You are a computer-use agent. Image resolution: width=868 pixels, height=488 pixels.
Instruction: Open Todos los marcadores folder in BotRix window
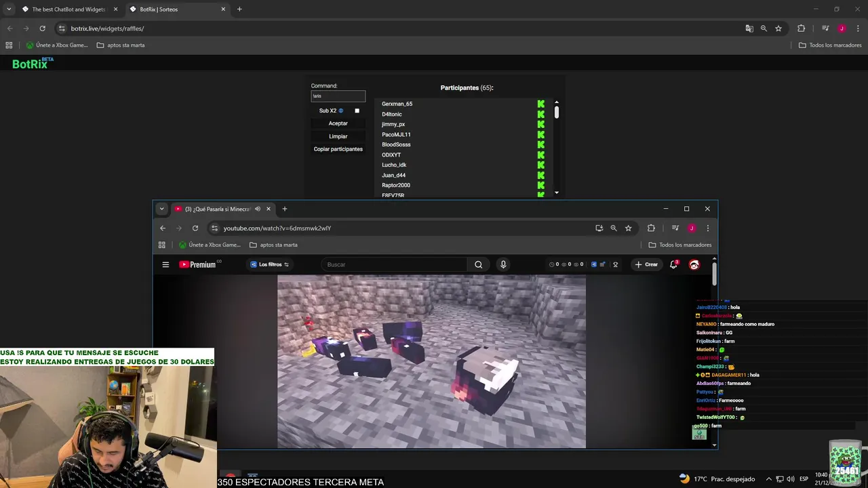pos(830,45)
